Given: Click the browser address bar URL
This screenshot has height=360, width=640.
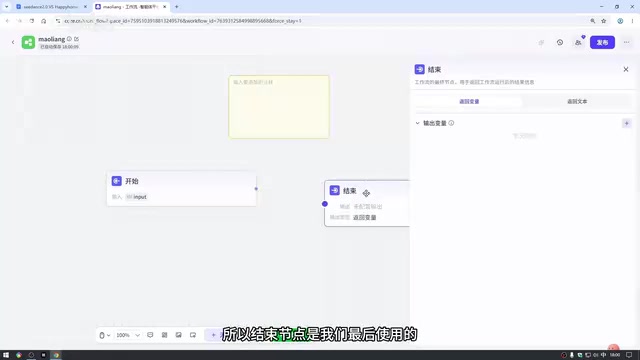Looking at the screenshot, I should (182, 21).
